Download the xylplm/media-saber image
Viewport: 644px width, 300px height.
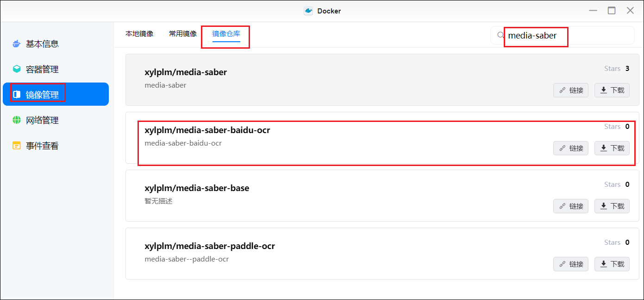[x=612, y=90]
